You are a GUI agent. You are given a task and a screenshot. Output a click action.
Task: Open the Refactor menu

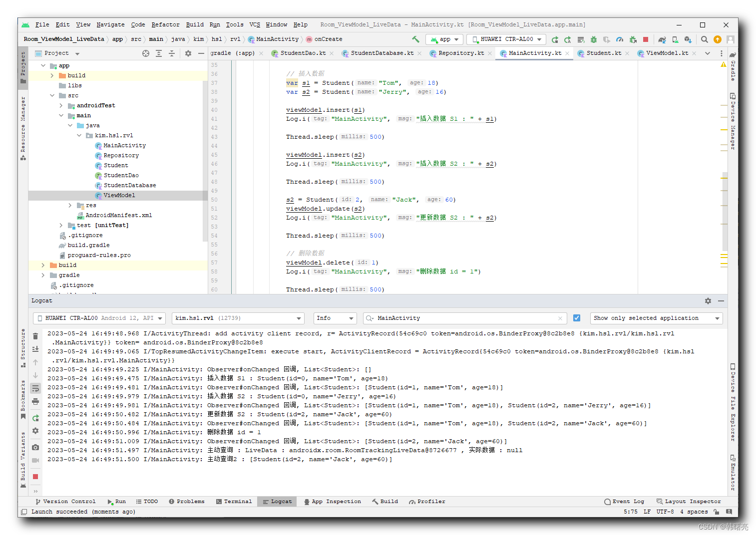165,24
